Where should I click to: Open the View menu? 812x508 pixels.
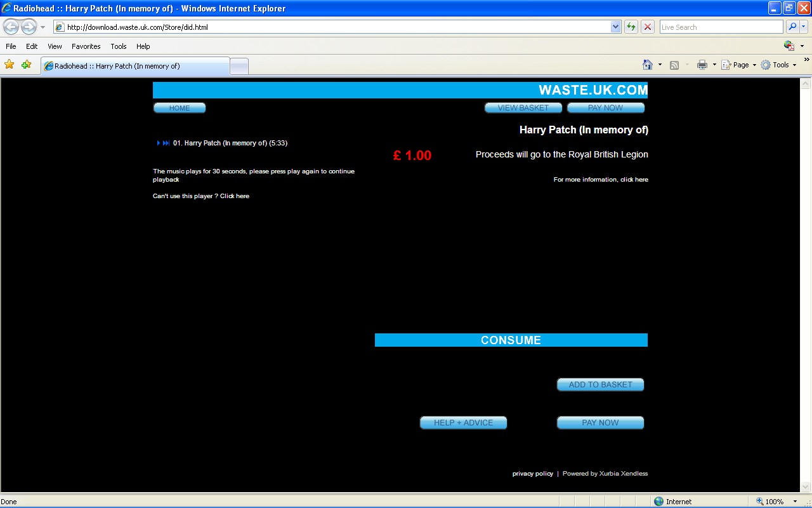55,46
